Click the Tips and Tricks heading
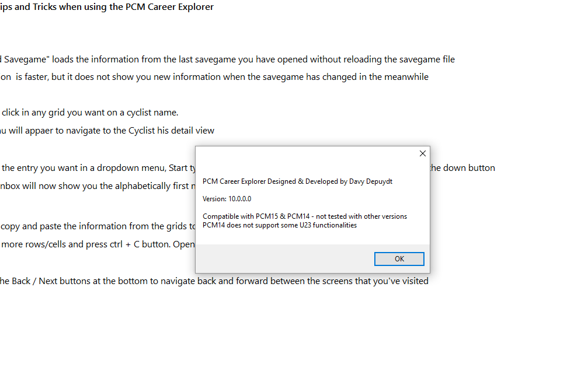The width and height of the screenshot is (588, 392). pos(106,7)
